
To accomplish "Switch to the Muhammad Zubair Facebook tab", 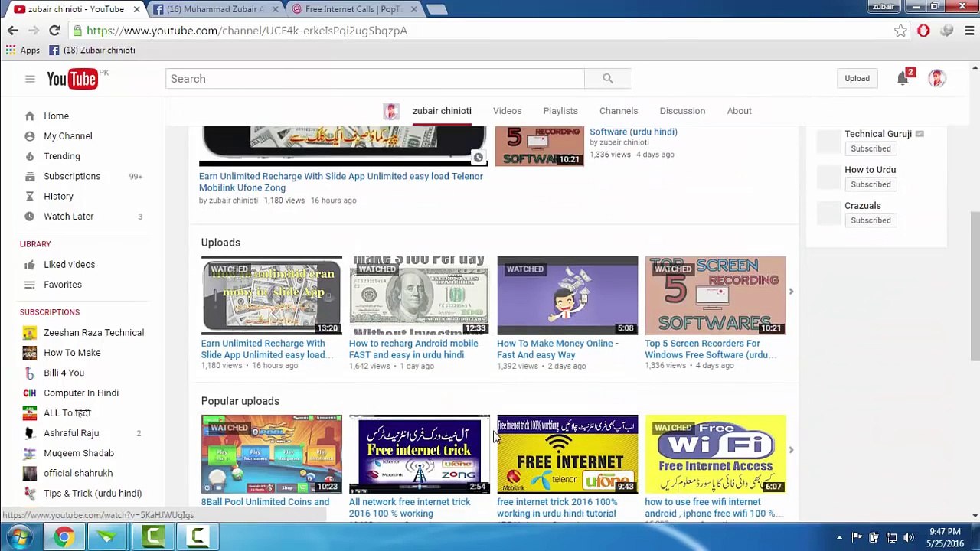I will click(x=214, y=9).
